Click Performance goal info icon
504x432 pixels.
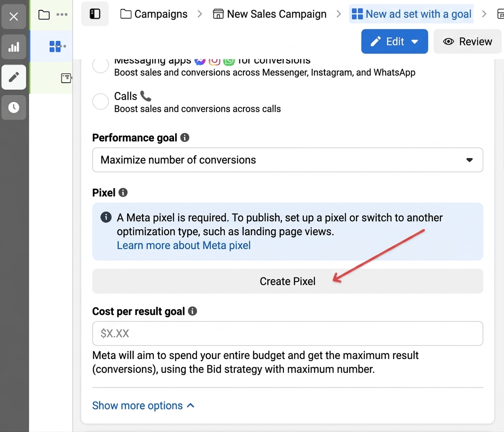tap(184, 138)
